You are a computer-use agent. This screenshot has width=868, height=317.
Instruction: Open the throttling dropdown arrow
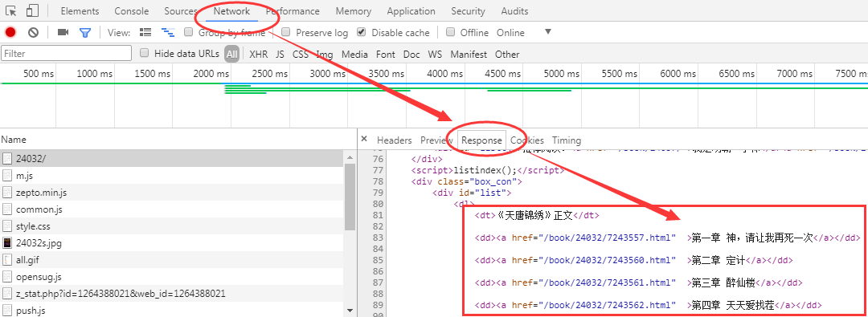[x=548, y=32]
